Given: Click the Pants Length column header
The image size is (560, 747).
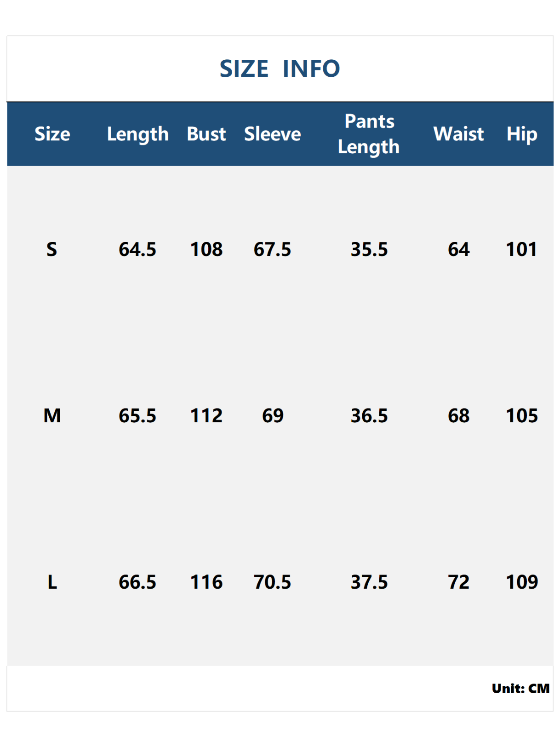Looking at the screenshot, I should click(x=369, y=134).
